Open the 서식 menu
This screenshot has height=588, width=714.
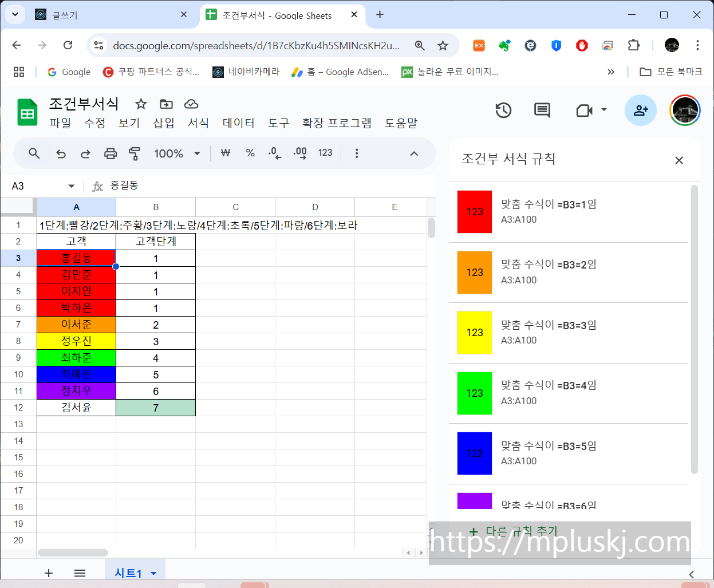coord(198,123)
